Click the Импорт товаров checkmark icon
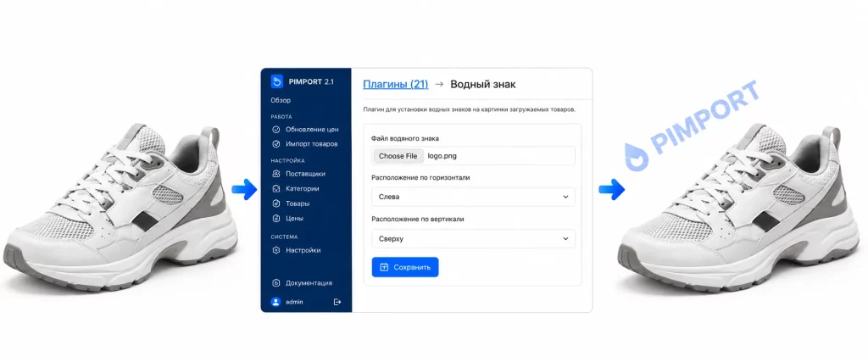The width and height of the screenshot is (868, 362). click(277, 144)
